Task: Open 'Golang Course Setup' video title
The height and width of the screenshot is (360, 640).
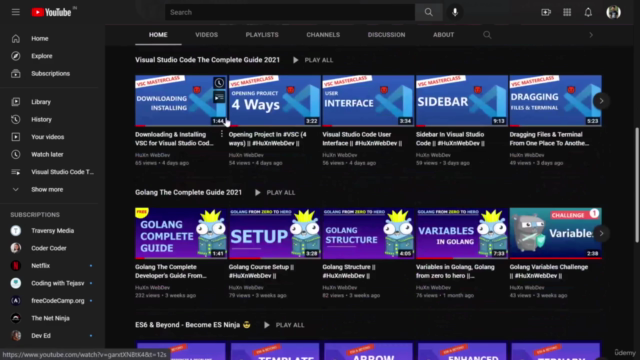Action: [261, 271]
